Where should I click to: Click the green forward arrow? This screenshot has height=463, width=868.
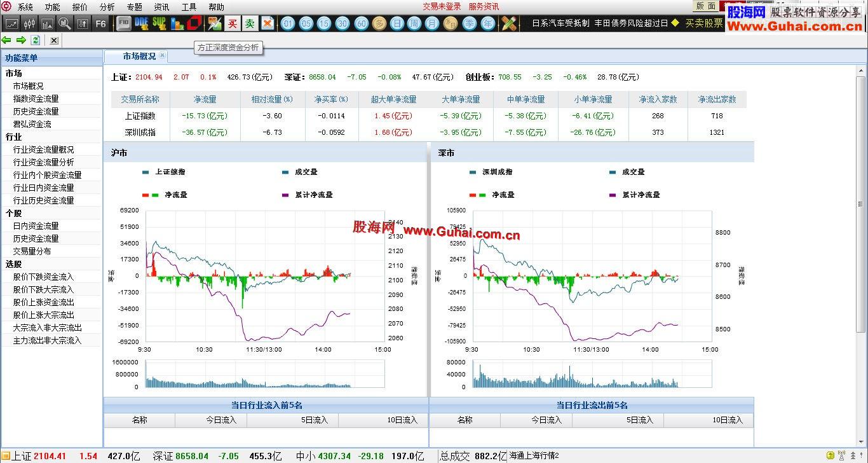21,40
